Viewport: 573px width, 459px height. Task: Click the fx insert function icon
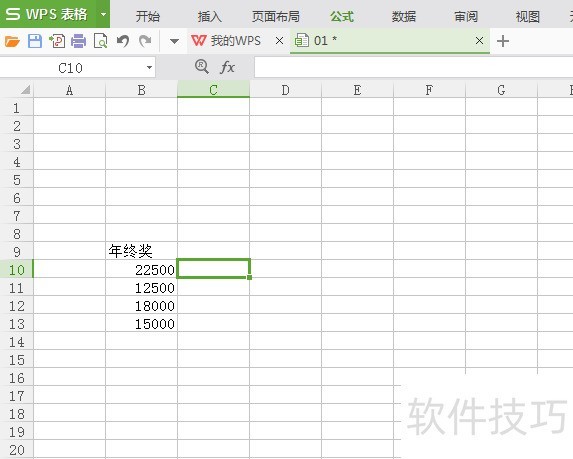click(227, 67)
